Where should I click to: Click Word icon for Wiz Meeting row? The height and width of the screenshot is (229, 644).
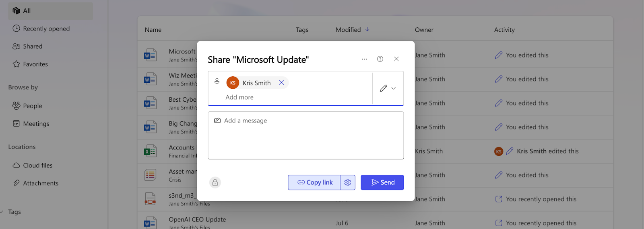[x=150, y=79]
